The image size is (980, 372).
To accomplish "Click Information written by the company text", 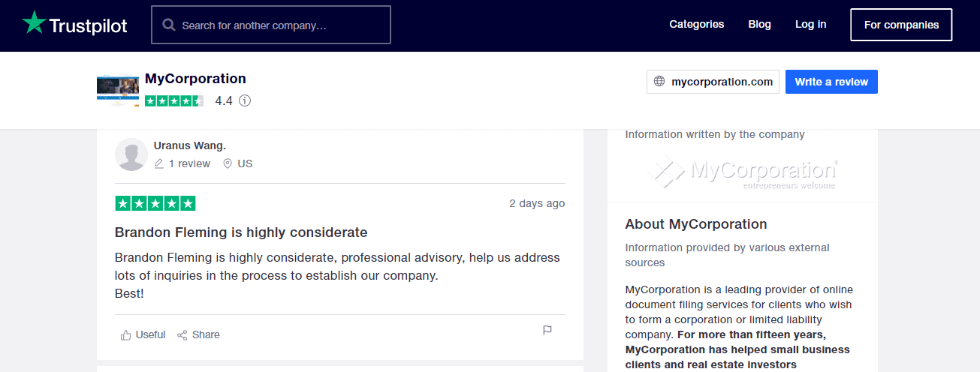I will [x=715, y=134].
